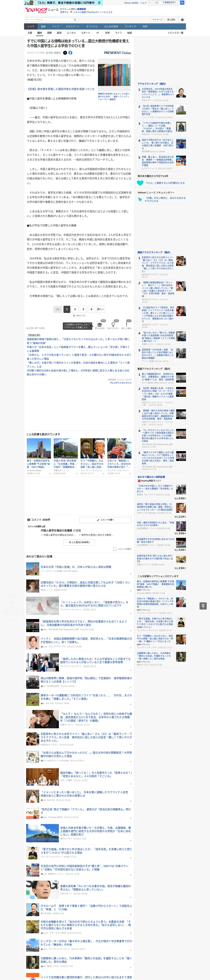Open related link about 老齢医療の現場

[x=78, y=341]
